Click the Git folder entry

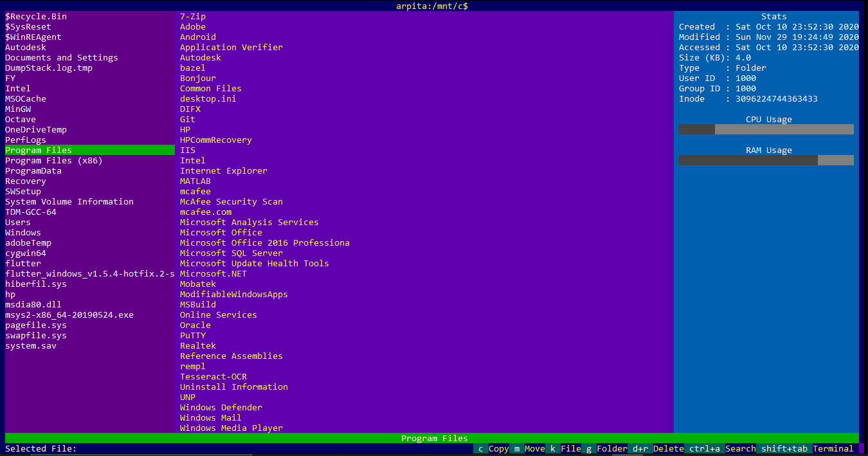tap(188, 119)
